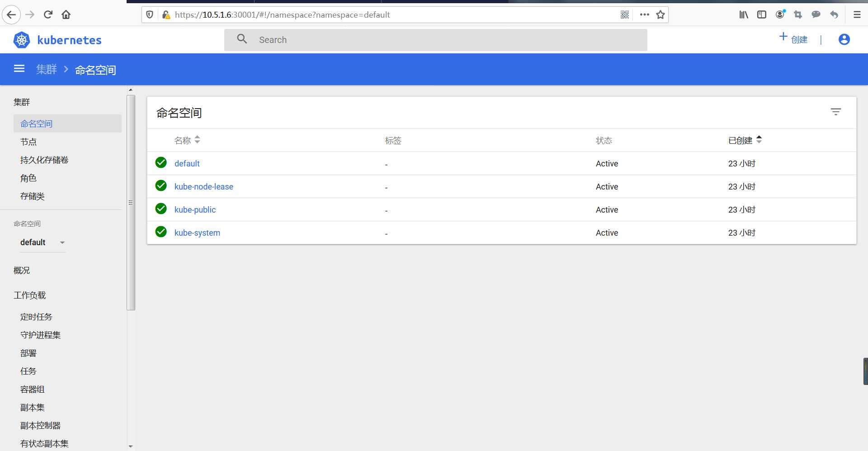Sort namespaces by 已创建 column
Image resolution: width=868 pixels, height=451 pixels.
click(745, 140)
